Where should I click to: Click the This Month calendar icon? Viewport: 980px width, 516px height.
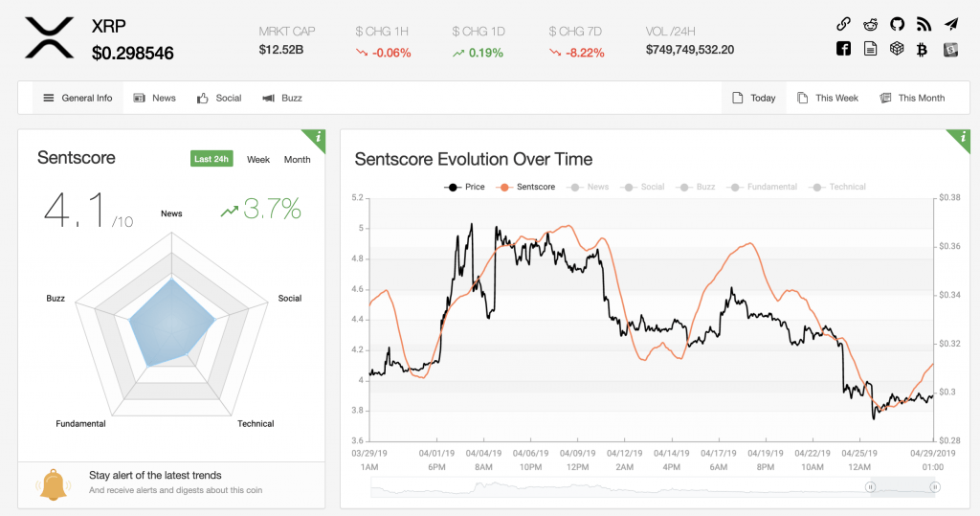tap(885, 98)
